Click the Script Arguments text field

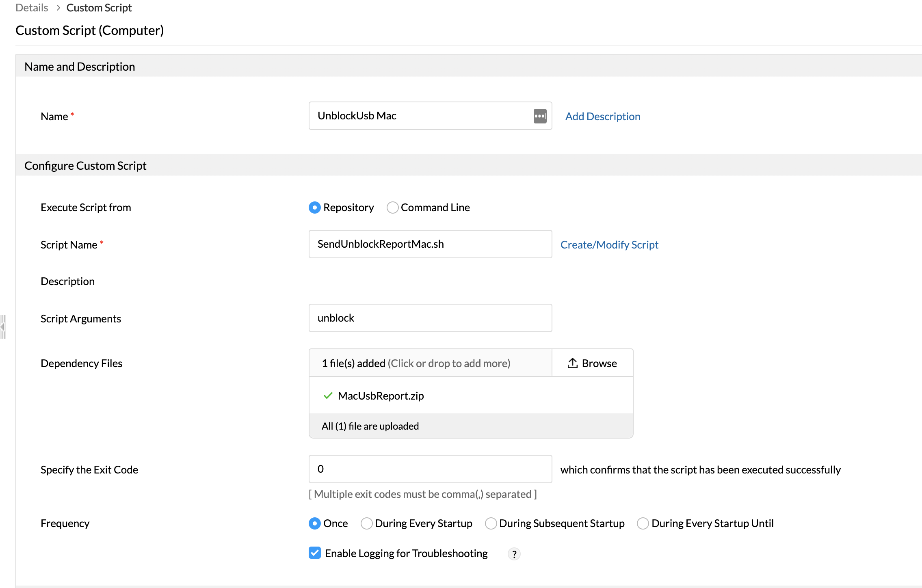430,318
